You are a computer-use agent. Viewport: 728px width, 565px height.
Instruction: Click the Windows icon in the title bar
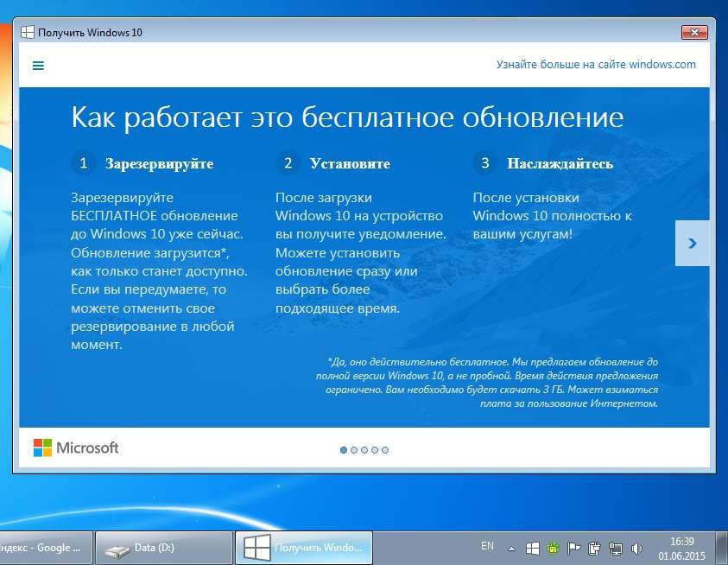28,33
